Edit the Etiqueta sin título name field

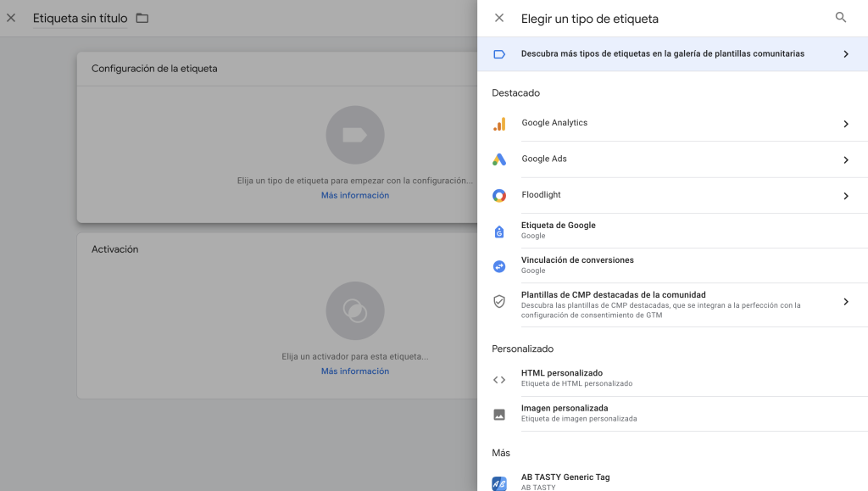(x=80, y=19)
